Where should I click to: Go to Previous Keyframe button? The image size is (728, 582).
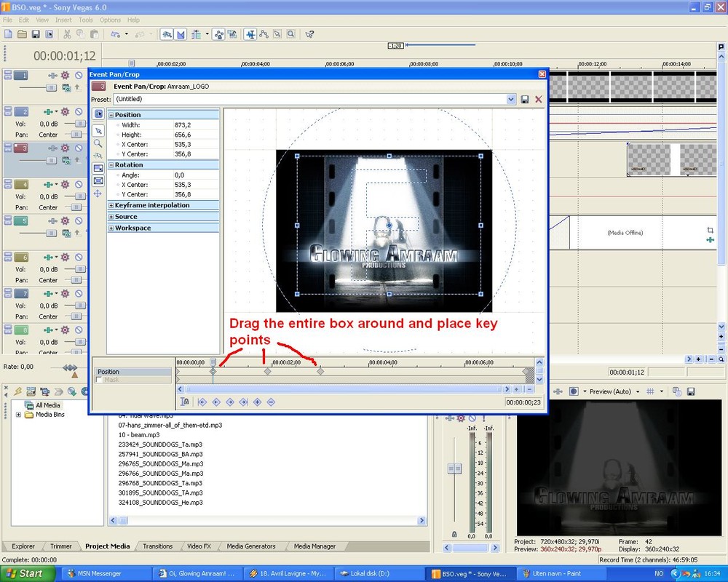(216, 402)
